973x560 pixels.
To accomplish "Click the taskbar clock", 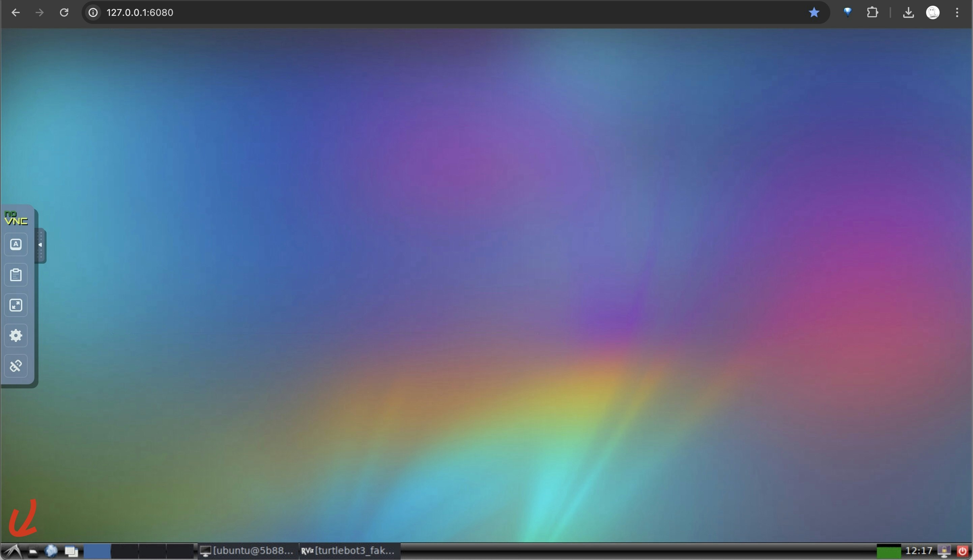I will (918, 551).
